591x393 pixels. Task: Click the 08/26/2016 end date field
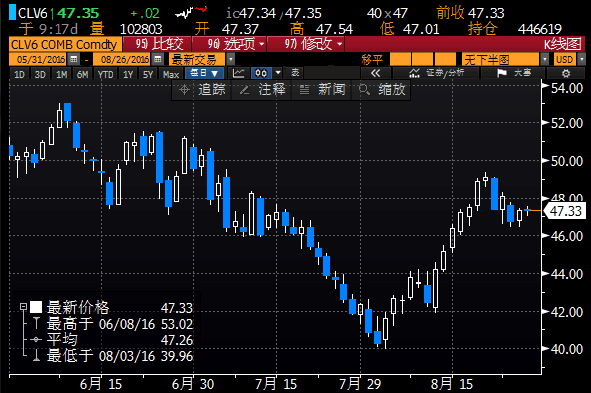[x=122, y=59]
